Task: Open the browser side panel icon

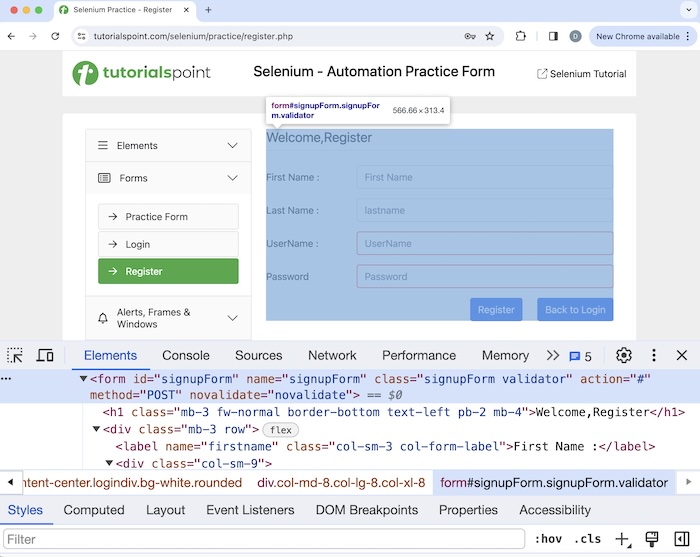Action: tap(553, 36)
